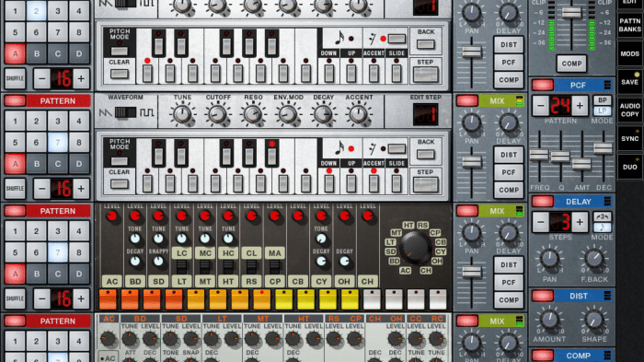Screen dimensions: 644x362
Task: Open the DUO mode option
Action: coord(629,167)
